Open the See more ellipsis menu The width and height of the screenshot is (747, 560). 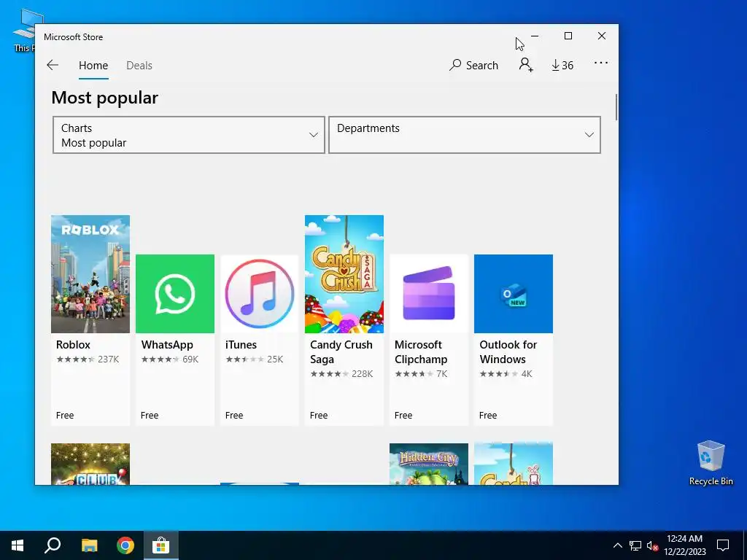[601, 63]
